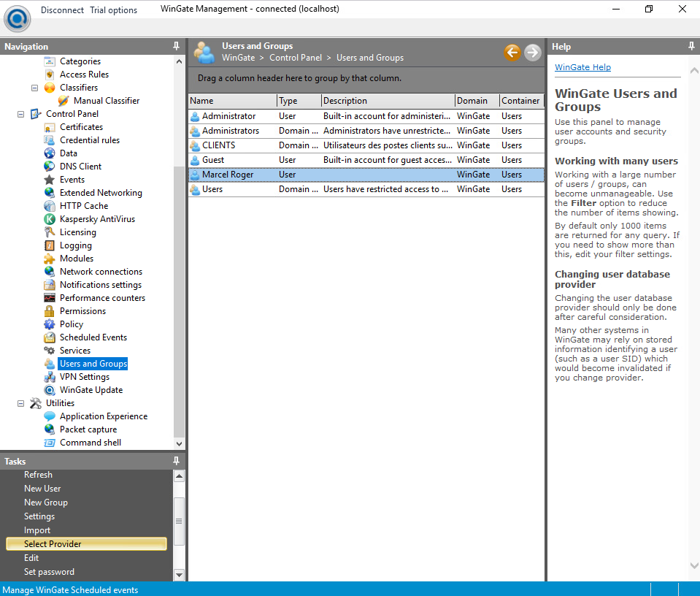700x596 pixels.
Task: Click the Permissions padlock icon
Action: [x=50, y=311]
